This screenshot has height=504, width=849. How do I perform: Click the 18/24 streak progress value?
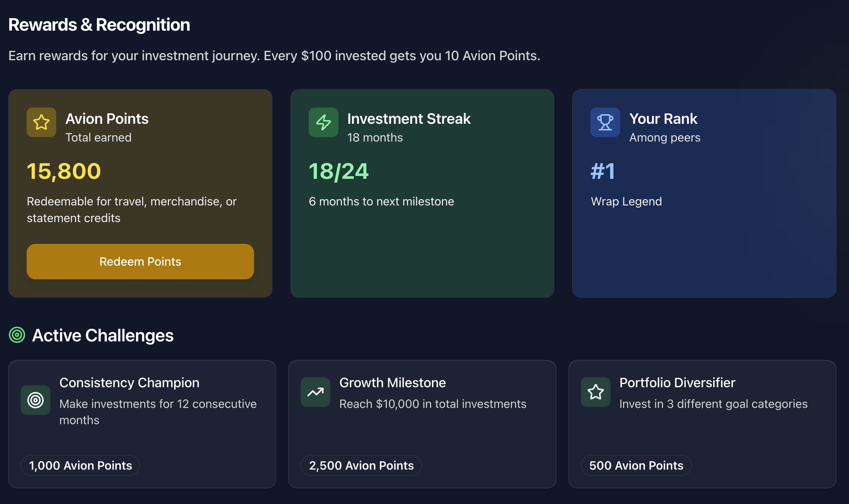(x=339, y=171)
